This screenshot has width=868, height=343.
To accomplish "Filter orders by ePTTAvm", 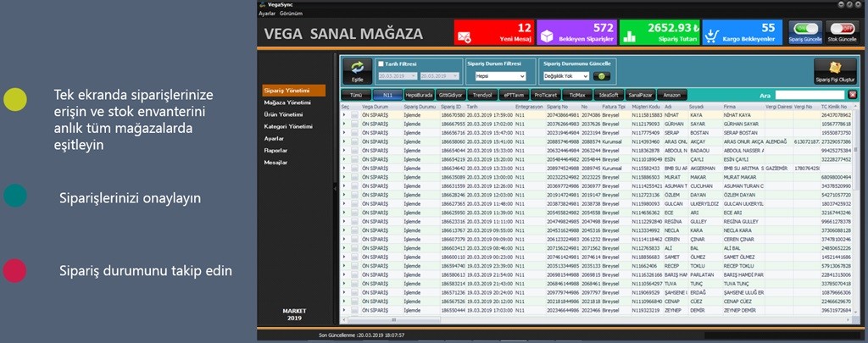I will click(514, 95).
